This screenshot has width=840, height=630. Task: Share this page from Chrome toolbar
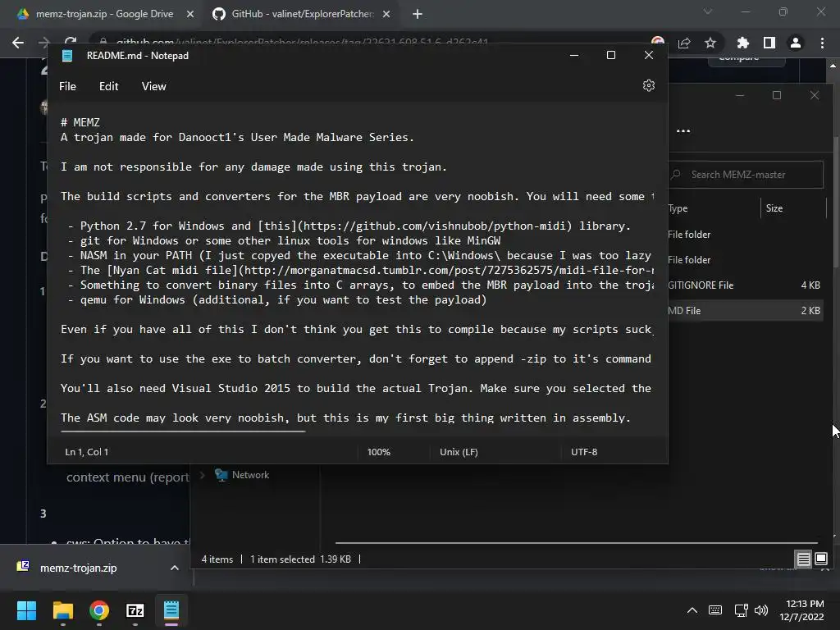(x=684, y=43)
